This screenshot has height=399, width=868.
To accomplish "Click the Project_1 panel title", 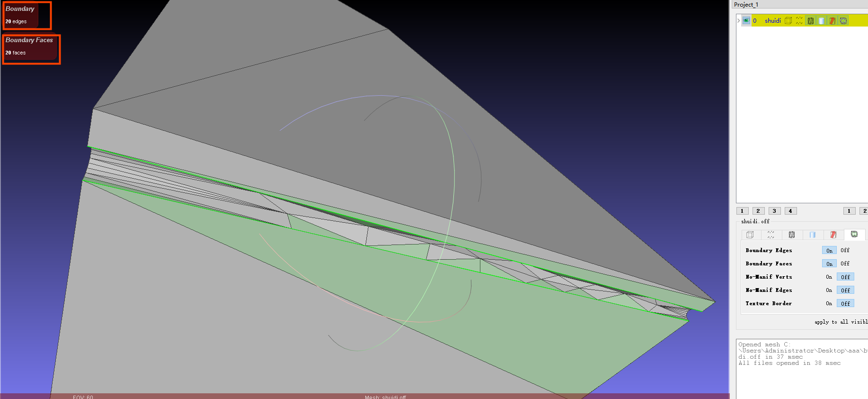I will 746,4.
